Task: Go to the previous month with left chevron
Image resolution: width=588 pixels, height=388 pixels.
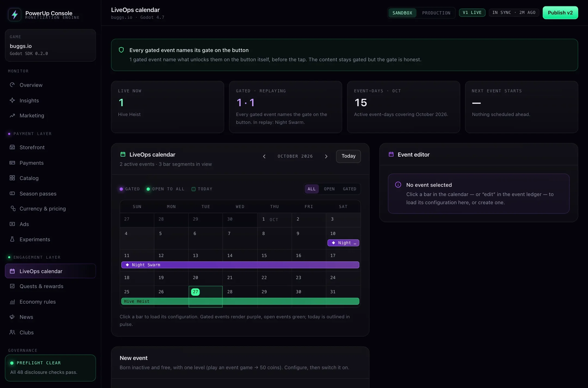Action: (264, 156)
